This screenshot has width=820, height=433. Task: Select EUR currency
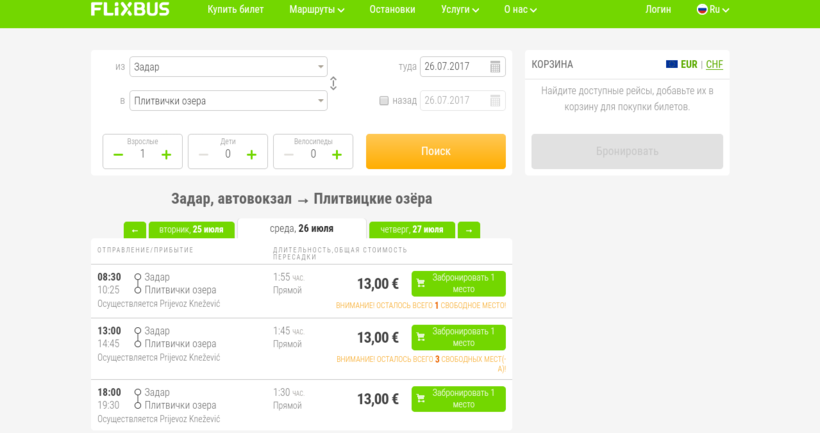pyautogui.click(x=683, y=65)
